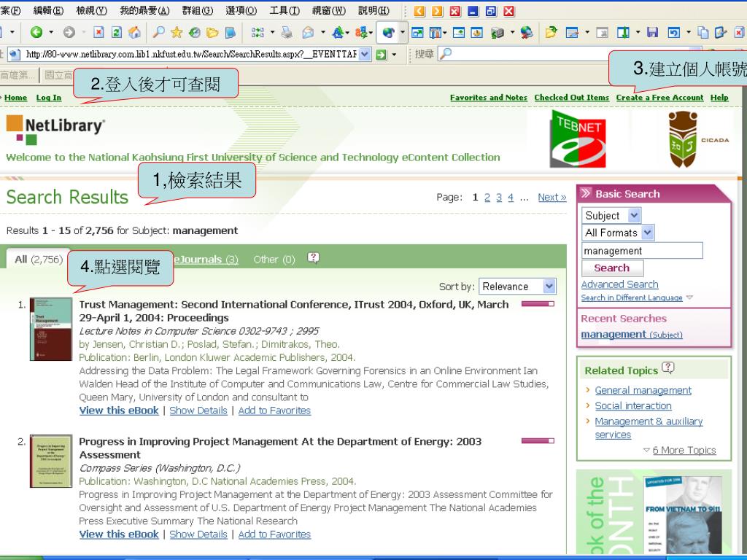The image size is (747, 560).
Task: Click the TEBNET logo
Action: [578, 139]
